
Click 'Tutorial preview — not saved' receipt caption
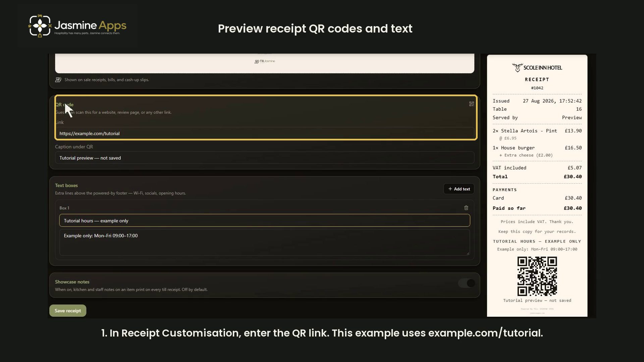click(x=537, y=301)
